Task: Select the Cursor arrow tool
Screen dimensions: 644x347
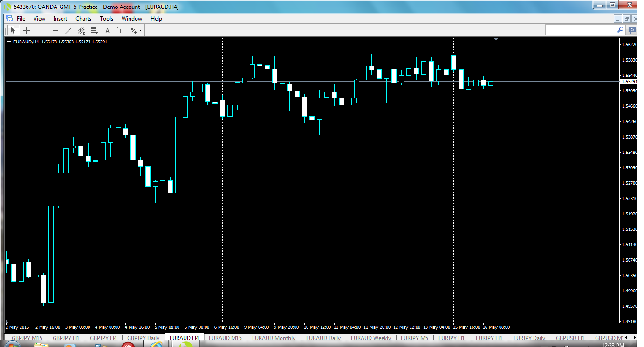Action: tap(13, 31)
